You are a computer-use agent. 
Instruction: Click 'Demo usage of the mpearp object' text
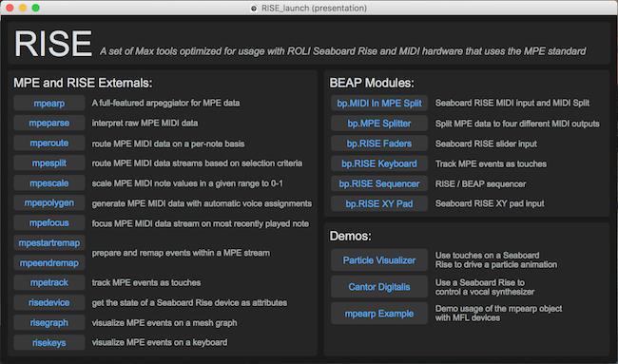coord(498,314)
